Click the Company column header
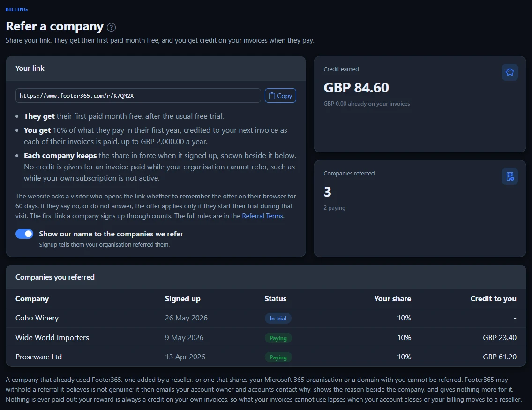Viewport: 532px width, 410px height. (32, 298)
